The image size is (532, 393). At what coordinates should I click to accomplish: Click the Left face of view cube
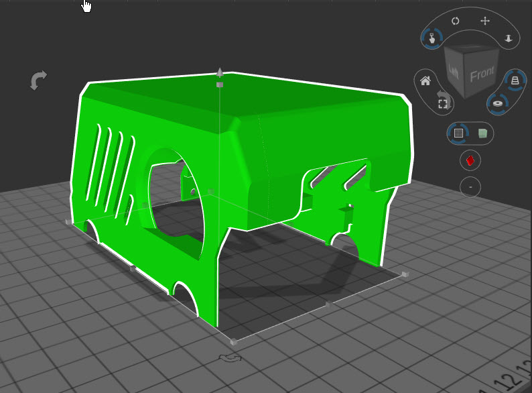coord(454,70)
